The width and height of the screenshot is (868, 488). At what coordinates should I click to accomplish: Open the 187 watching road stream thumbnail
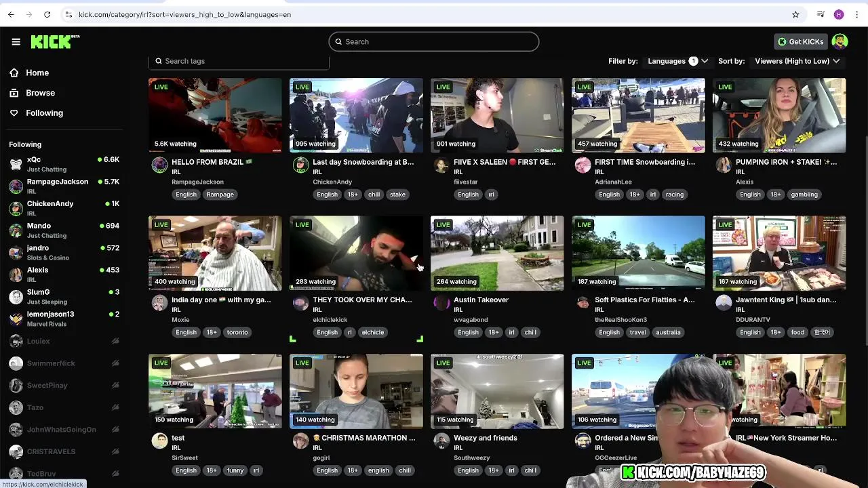[x=638, y=253]
